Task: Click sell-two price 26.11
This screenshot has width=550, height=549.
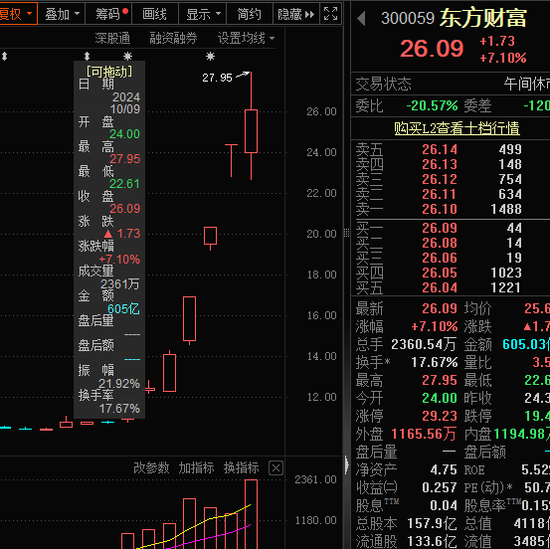Action: point(440,194)
